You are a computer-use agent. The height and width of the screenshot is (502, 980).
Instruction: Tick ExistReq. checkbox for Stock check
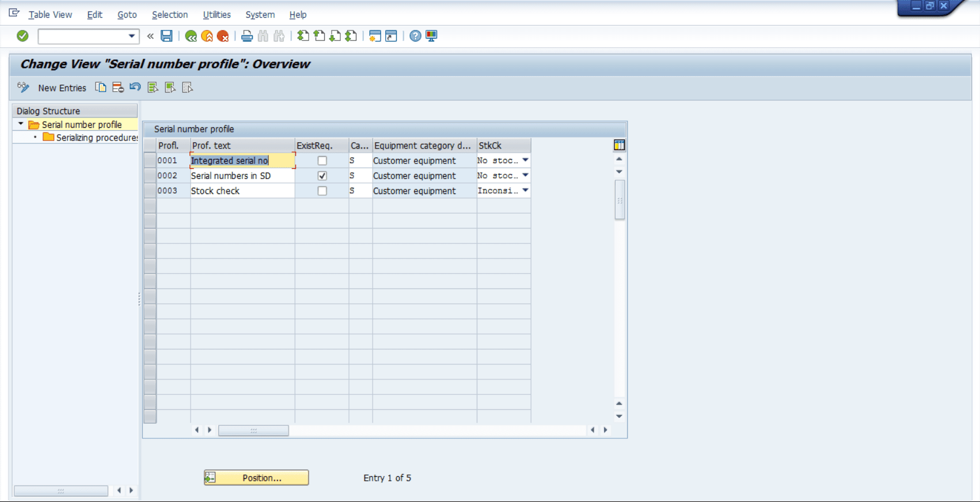point(322,191)
